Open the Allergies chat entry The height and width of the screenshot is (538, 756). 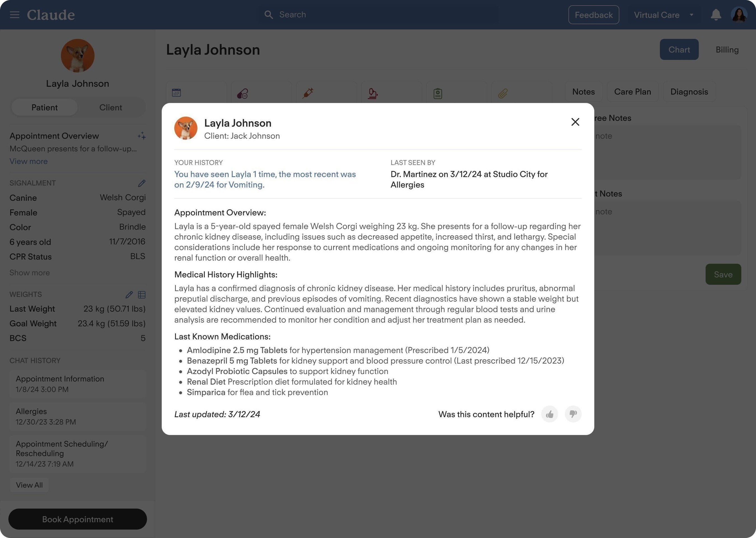click(x=78, y=416)
